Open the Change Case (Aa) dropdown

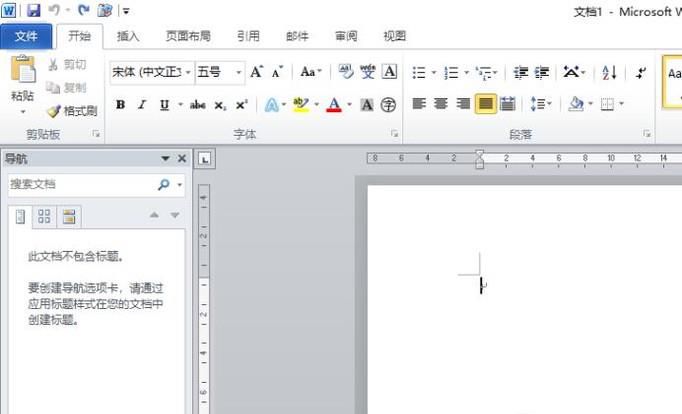[311, 72]
